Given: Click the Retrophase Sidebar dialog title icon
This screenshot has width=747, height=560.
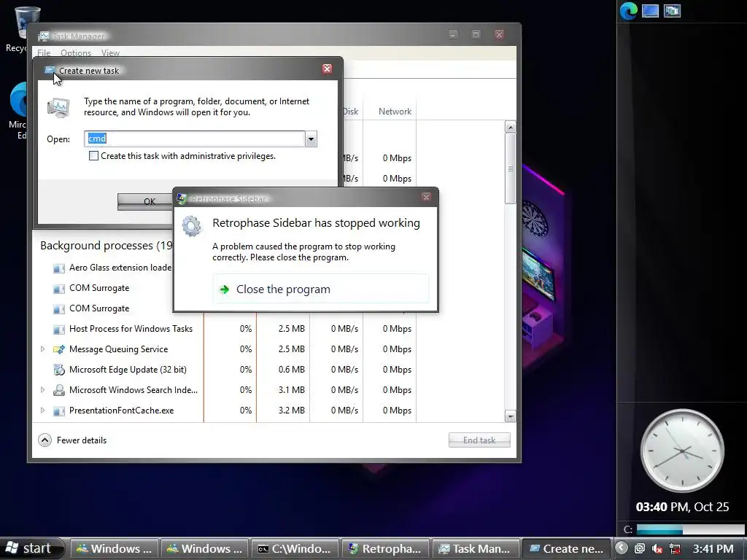Looking at the screenshot, I should [x=182, y=198].
